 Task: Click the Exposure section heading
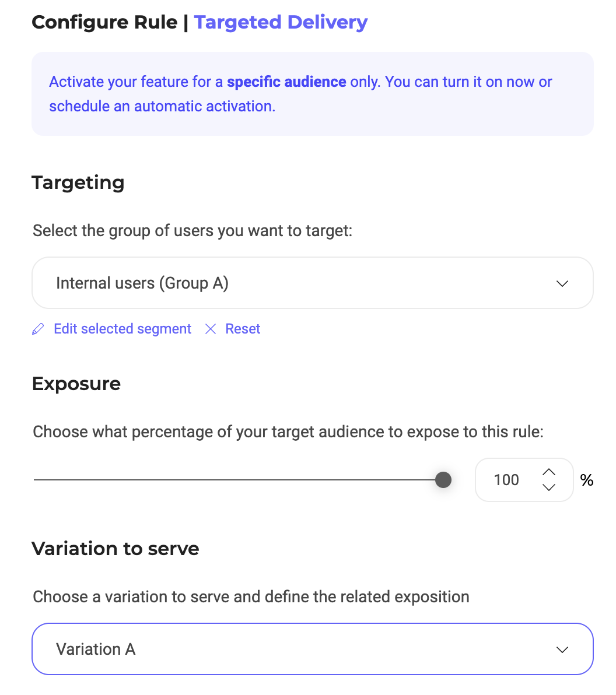pyautogui.click(x=76, y=384)
